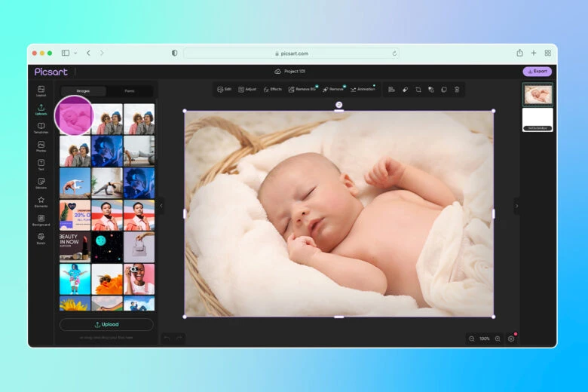
Task: Click the browser forward arrow
Action: [102, 53]
